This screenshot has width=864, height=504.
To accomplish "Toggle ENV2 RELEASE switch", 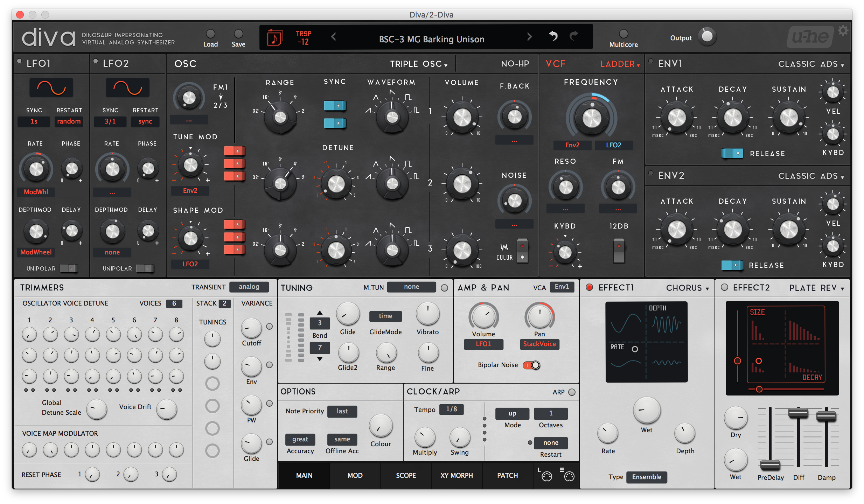I will pyautogui.click(x=732, y=265).
